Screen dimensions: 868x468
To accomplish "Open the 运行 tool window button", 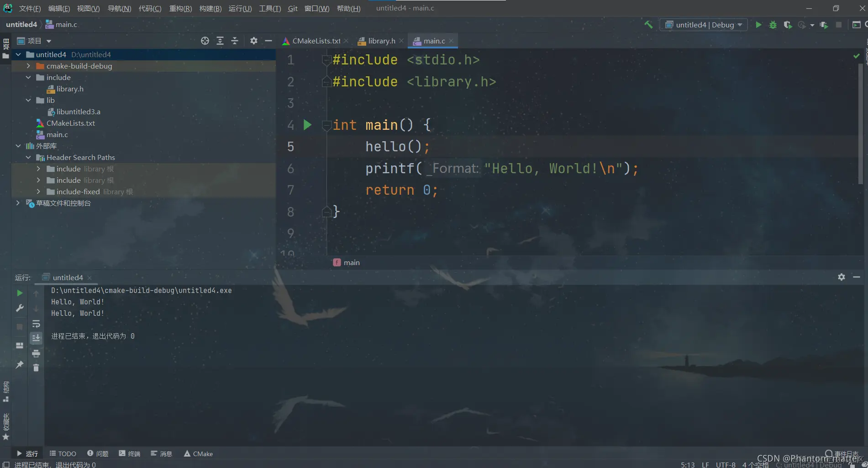I will point(27,453).
